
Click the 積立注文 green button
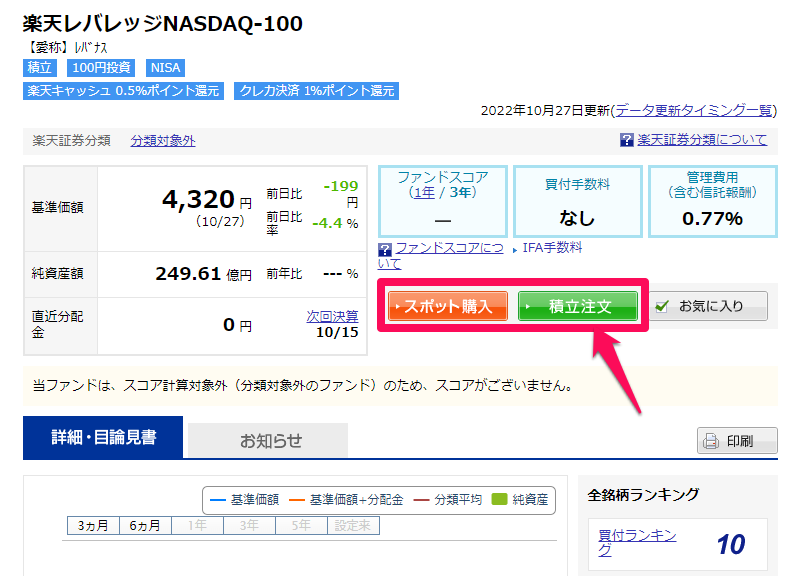[578, 306]
